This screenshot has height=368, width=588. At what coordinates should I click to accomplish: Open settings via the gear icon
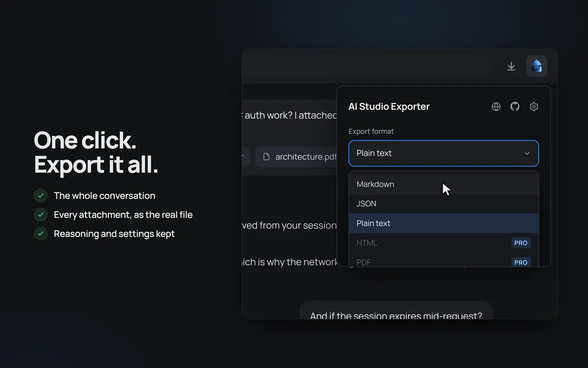tap(534, 107)
